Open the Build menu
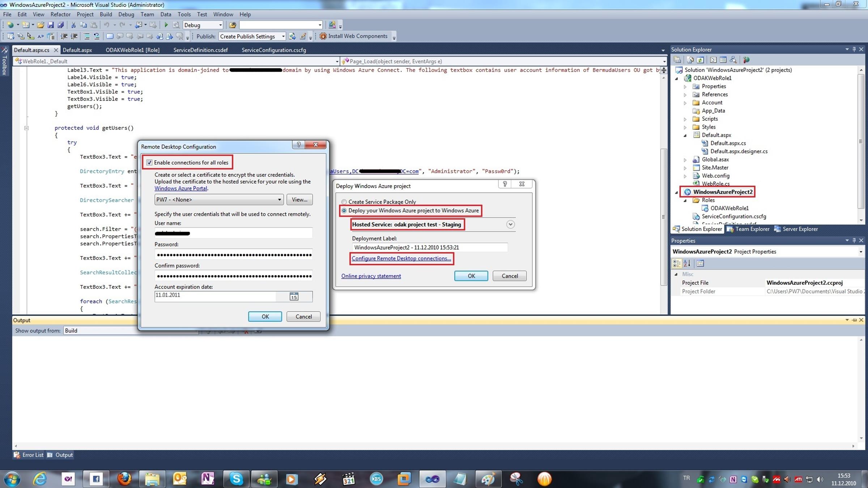Image resolution: width=868 pixels, height=488 pixels. [x=106, y=14]
